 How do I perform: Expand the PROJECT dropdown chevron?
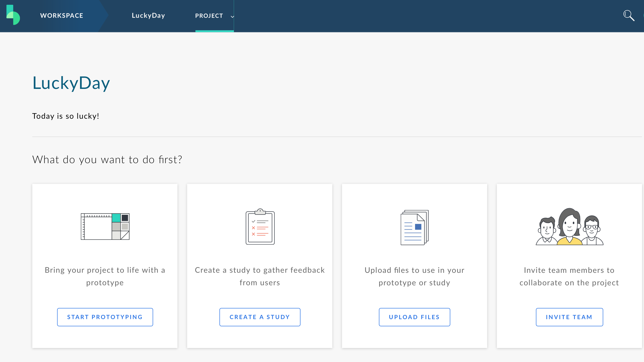pyautogui.click(x=232, y=17)
